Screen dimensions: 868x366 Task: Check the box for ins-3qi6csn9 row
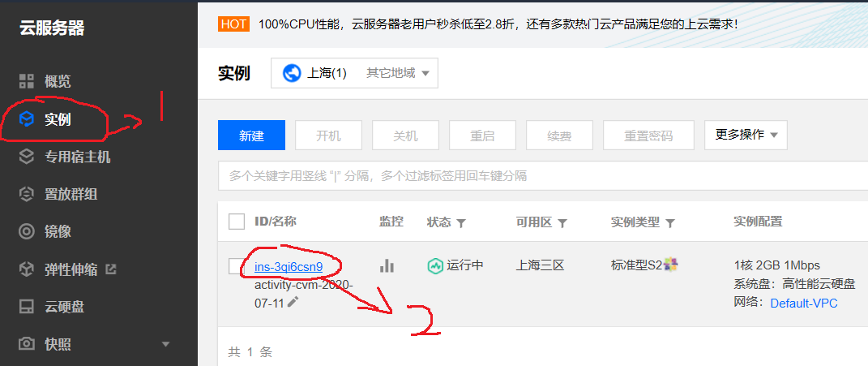pyautogui.click(x=235, y=265)
